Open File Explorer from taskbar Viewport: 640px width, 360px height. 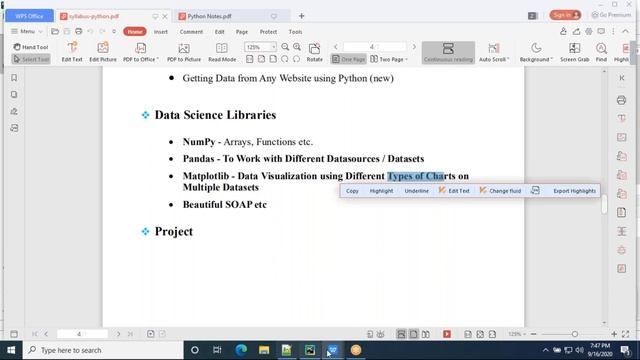(x=264, y=350)
